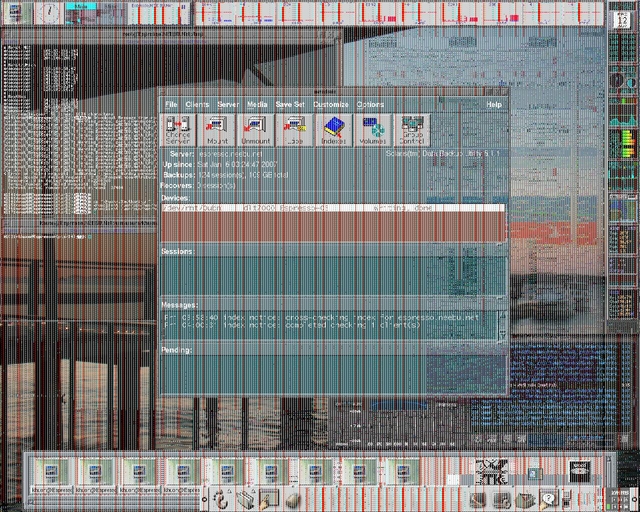Open the file cabinet icon in front panel
Viewport: 640px width, 512px height.
pyautogui.click(x=246, y=500)
